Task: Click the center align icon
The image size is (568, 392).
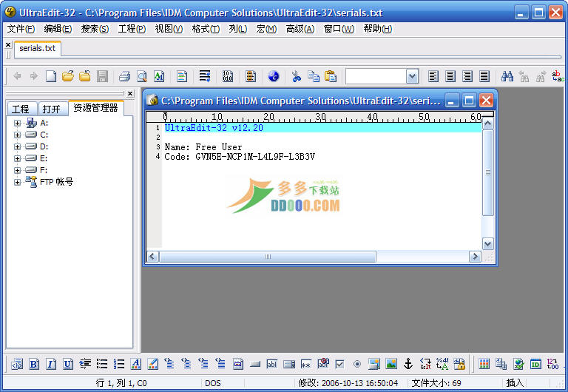Action: (x=450, y=76)
